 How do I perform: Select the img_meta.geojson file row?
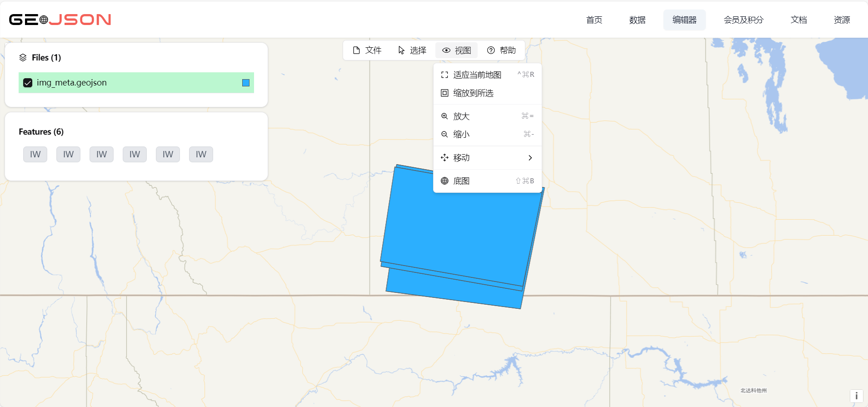click(136, 83)
